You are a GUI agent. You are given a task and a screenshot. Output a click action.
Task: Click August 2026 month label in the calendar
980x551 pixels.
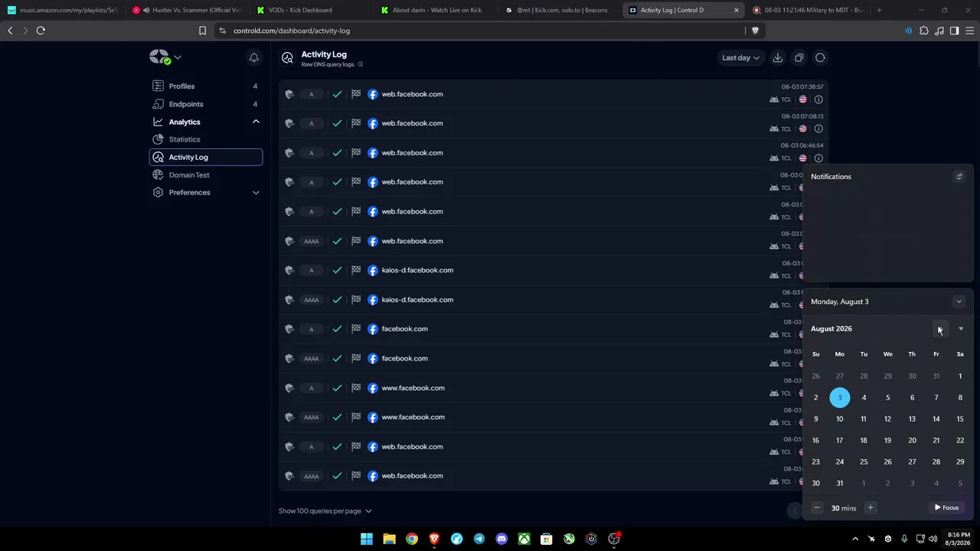pos(831,329)
